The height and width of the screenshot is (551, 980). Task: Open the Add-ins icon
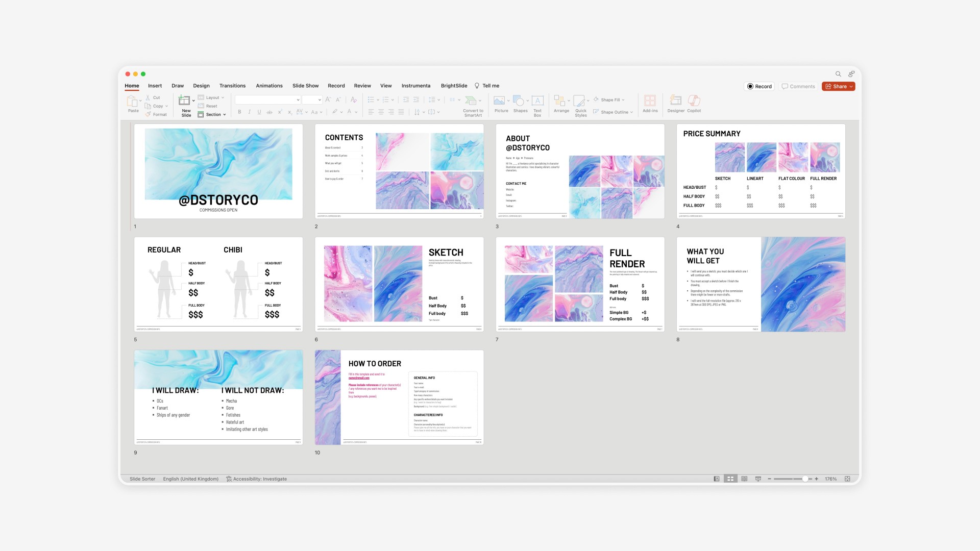pos(650,101)
